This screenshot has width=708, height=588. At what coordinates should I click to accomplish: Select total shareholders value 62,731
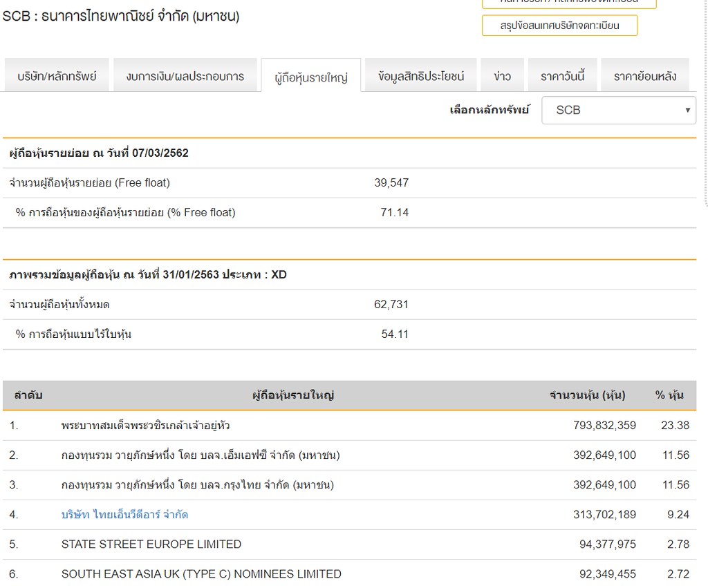click(391, 305)
